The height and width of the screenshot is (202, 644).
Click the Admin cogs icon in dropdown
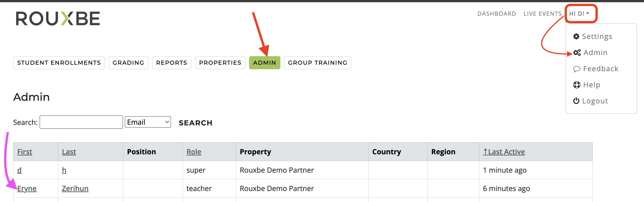577,53
